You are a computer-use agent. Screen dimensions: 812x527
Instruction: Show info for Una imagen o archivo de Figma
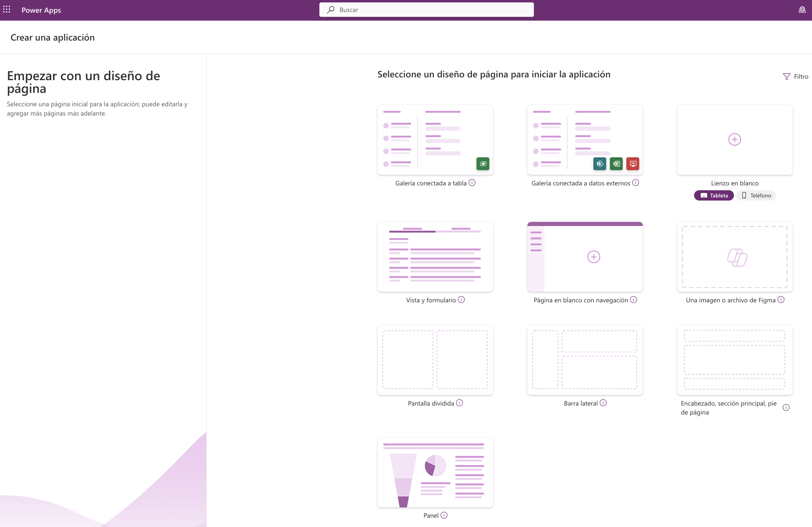(781, 300)
